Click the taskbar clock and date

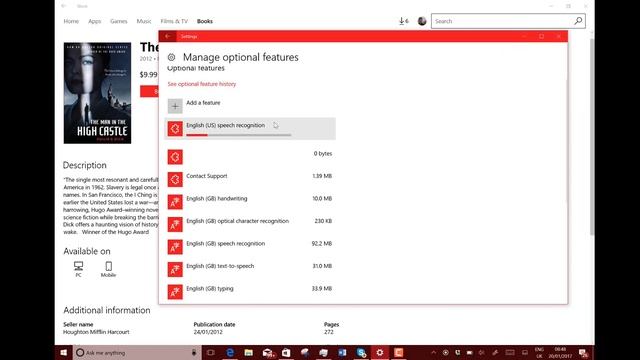click(x=560, y=353)
